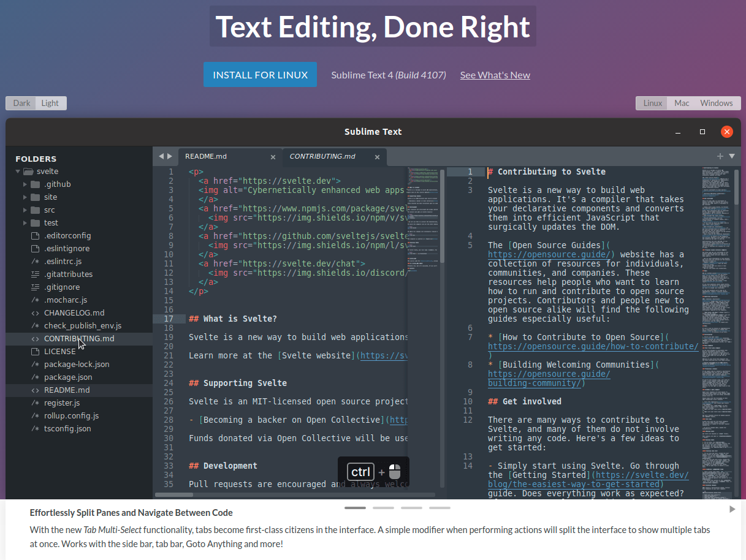This screenshot has width=746, height=560.
Task: Click the left pane minimap
Action: 424,221
